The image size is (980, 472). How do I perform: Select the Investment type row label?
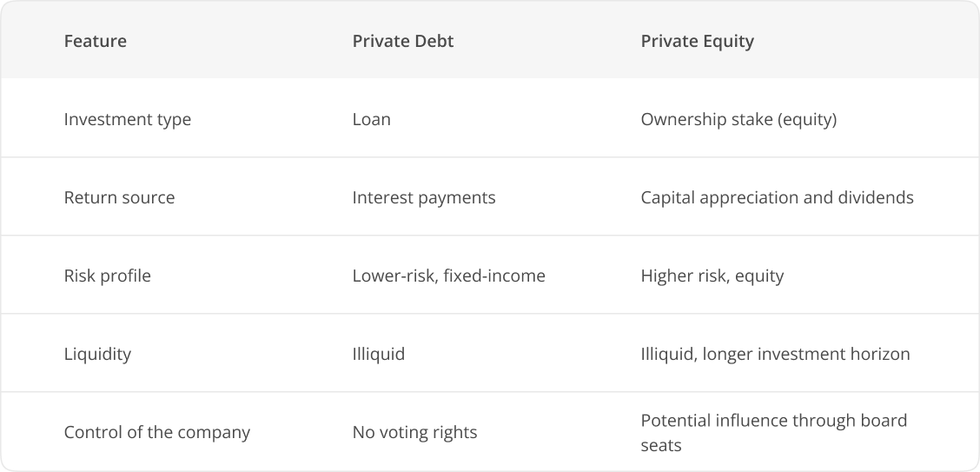(x=128, y=119)
